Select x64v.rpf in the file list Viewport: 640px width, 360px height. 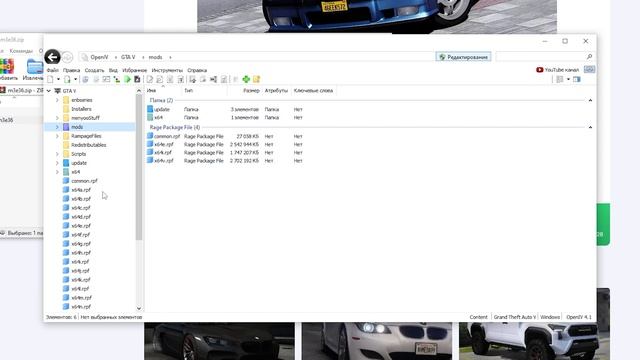click(x=164, y=161)
